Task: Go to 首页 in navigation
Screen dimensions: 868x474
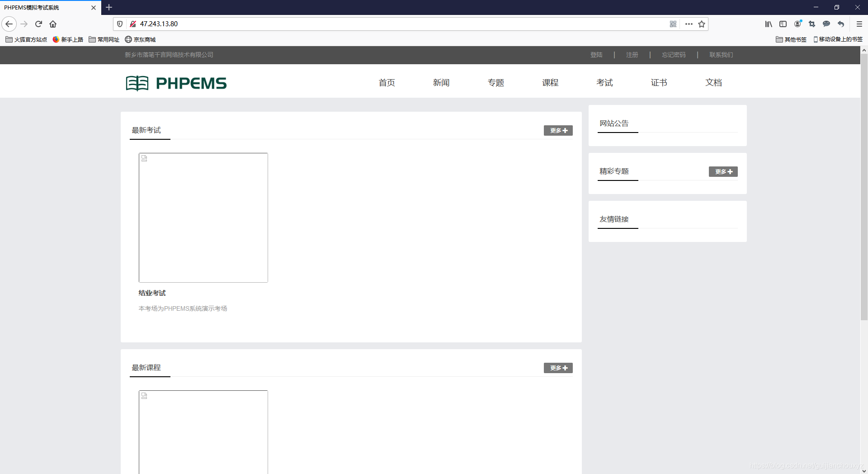Action: (x=387, y=83)
